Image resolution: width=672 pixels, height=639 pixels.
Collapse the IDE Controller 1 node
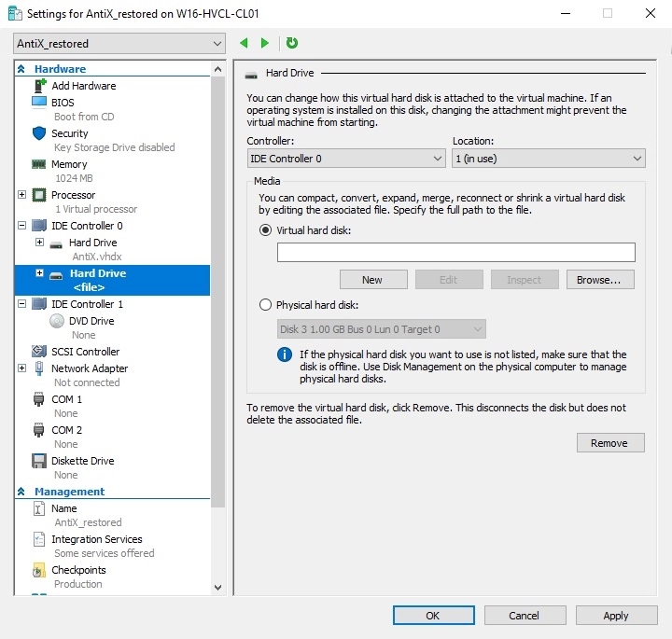point(21,304)
